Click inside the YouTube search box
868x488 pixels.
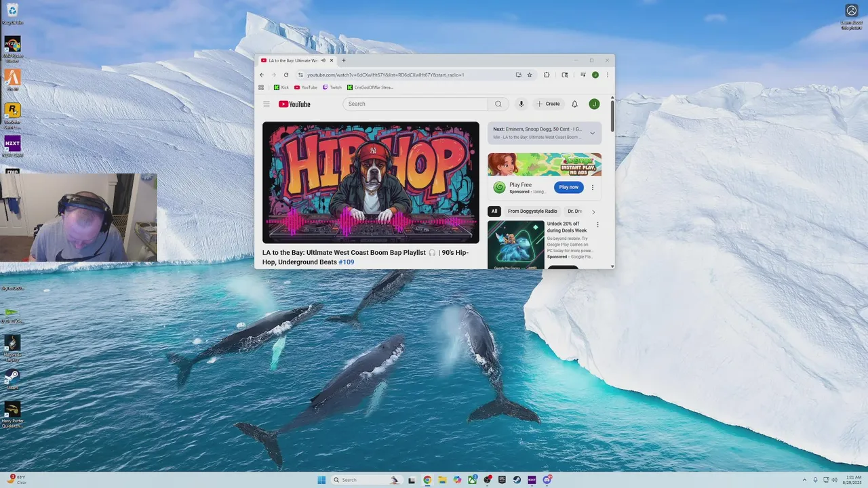[415, 104]
